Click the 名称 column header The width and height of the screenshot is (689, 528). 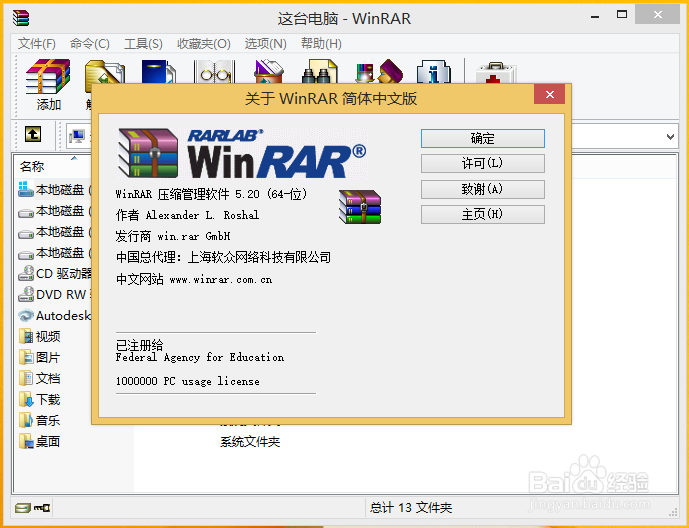pyautogui.click(x=32, y=166)
